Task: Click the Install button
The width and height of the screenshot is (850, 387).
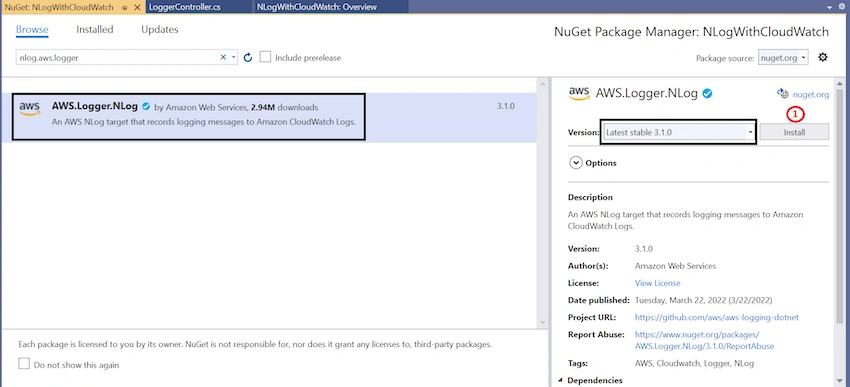Action: [794, 132]
